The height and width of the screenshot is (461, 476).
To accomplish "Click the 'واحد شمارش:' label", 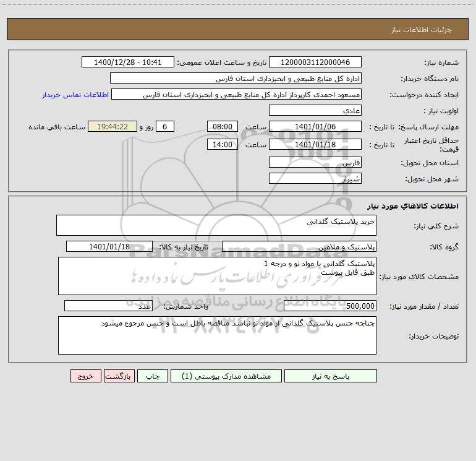I will click(x=186, y=306).
